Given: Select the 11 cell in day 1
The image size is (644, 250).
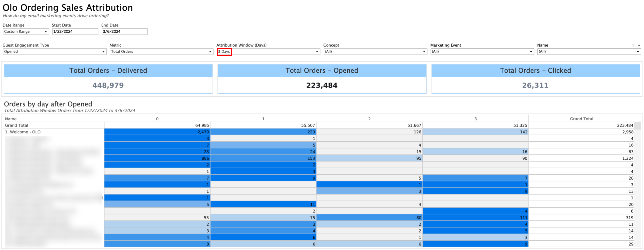Looking at the screenshot, I should pos(263,205).
